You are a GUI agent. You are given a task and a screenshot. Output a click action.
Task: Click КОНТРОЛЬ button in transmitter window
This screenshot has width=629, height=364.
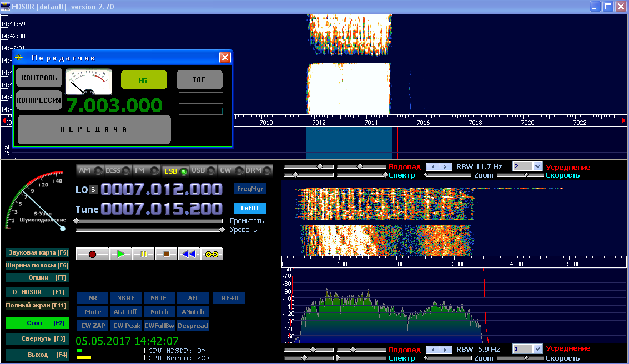pos(39,78)
